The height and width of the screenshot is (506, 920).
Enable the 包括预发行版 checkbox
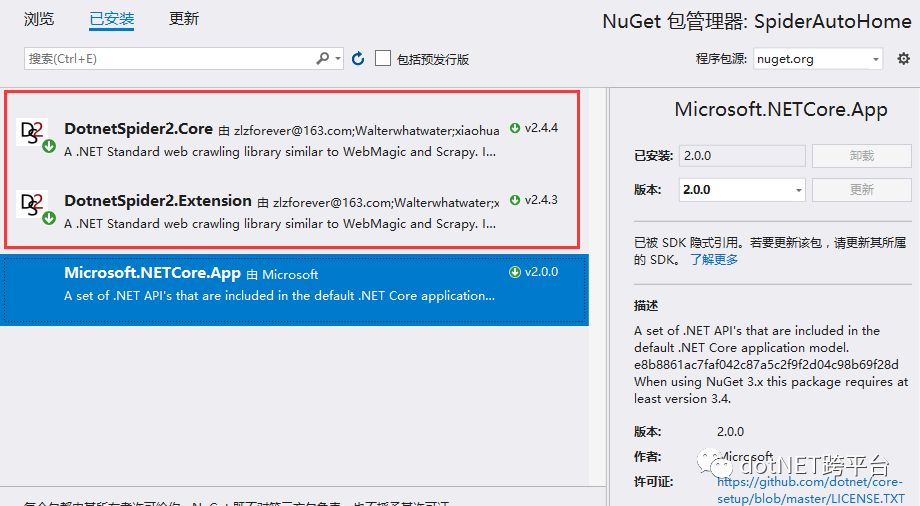click(383, 58)
